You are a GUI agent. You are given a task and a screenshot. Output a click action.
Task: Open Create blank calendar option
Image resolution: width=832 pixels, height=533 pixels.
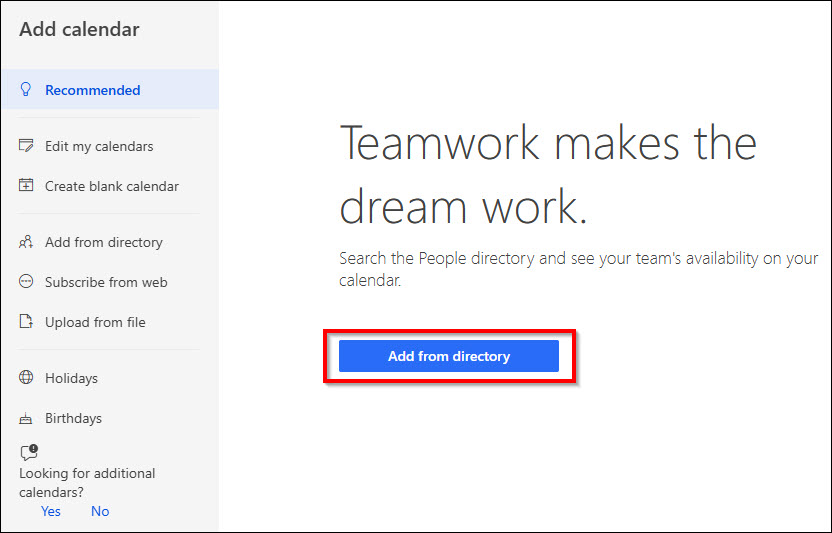tap(112, 186)
